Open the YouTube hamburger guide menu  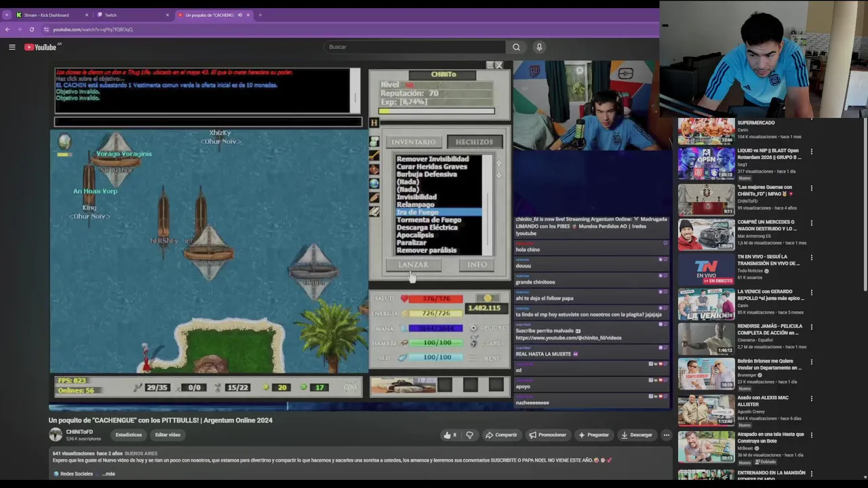pos(12,47)
